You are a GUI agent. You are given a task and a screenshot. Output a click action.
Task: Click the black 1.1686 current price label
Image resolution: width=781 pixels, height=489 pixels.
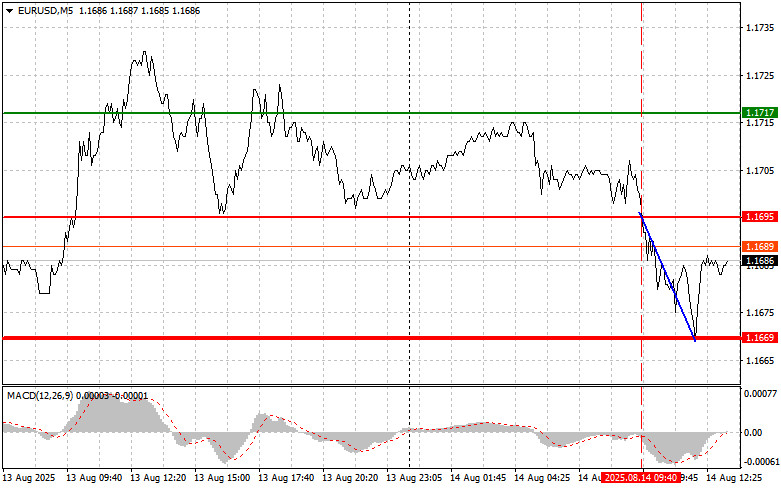760,260
